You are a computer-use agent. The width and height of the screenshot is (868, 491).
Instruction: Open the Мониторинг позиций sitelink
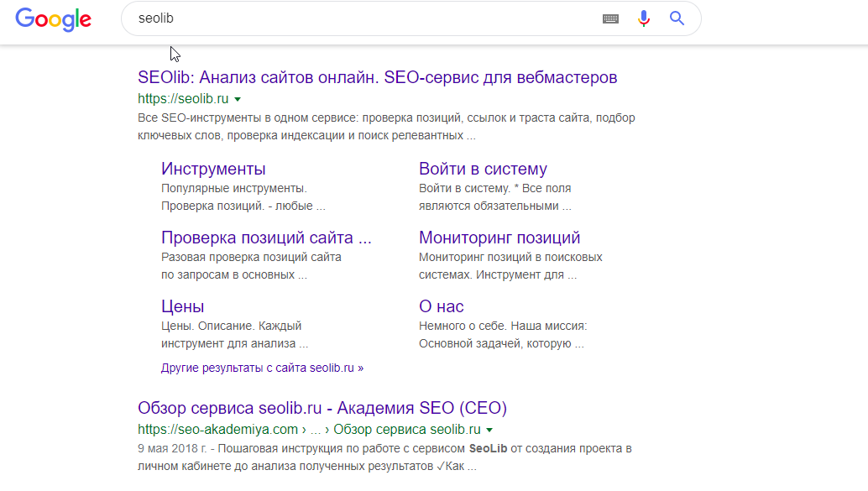499,238
